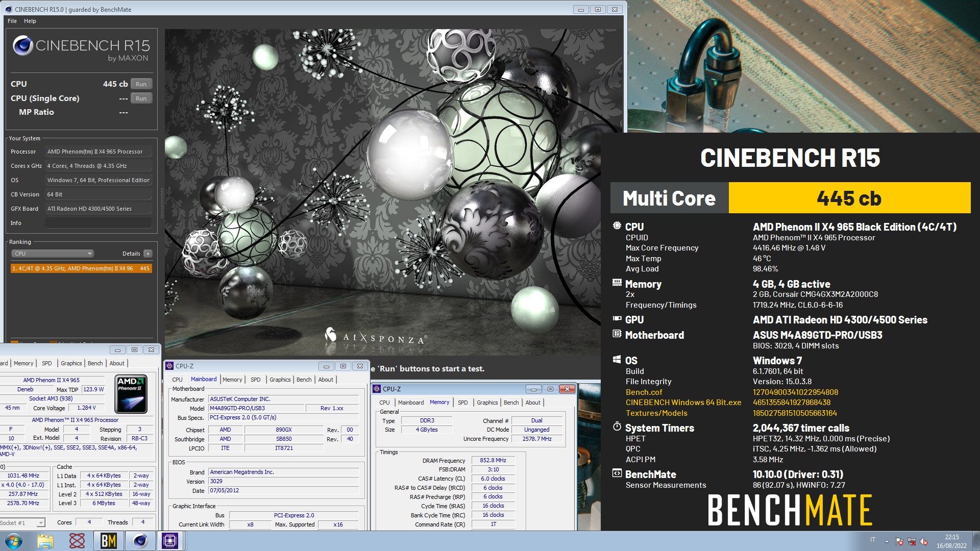Open Graphics tab in left CPU-Z window

click(x=71, y=363)
